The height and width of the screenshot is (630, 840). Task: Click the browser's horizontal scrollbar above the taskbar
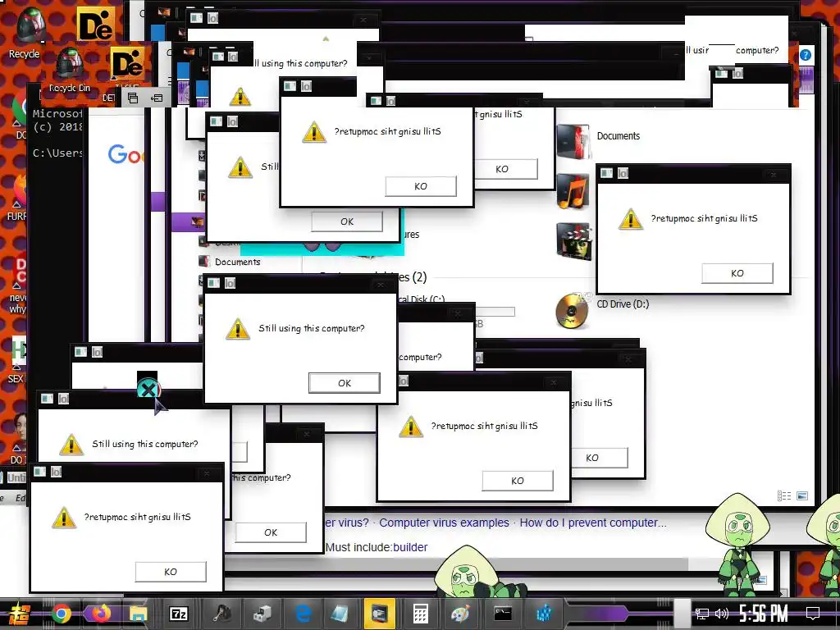455,564
